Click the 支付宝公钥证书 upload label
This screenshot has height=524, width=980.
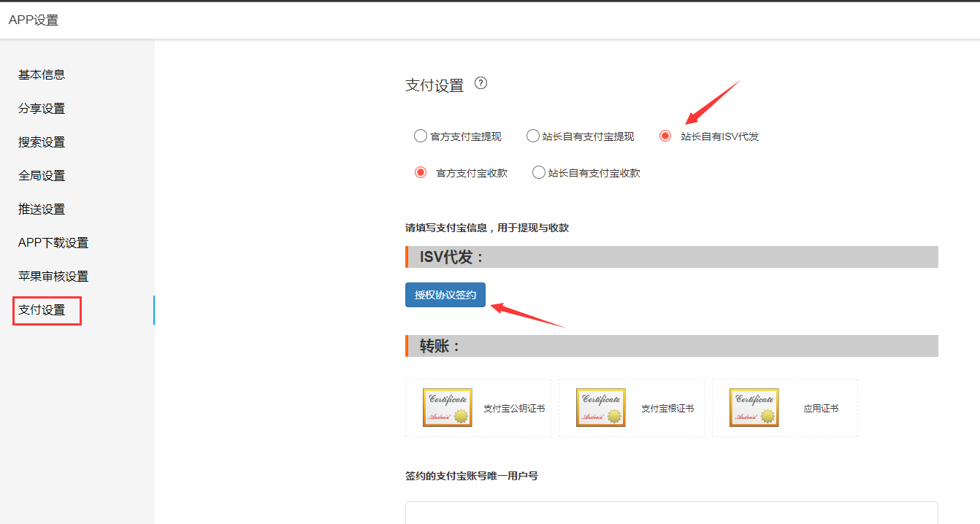tap(514, 409)
